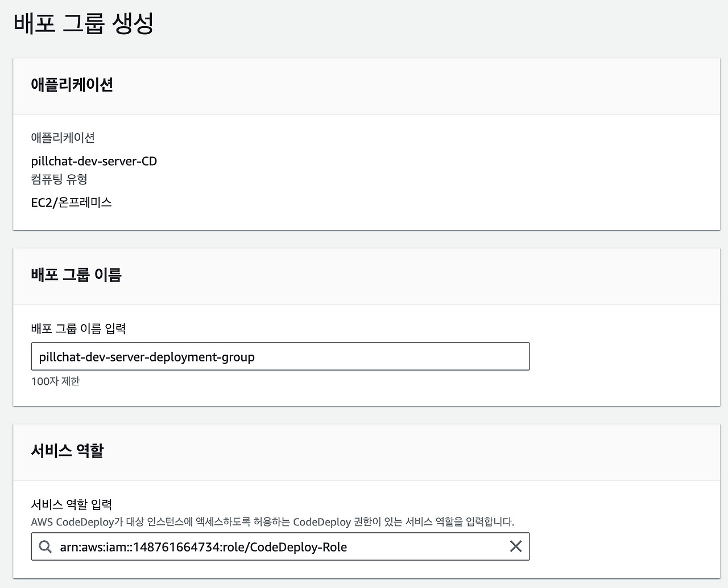Click the service role ARN search field

pyautogui.click(x=280, y=546)
